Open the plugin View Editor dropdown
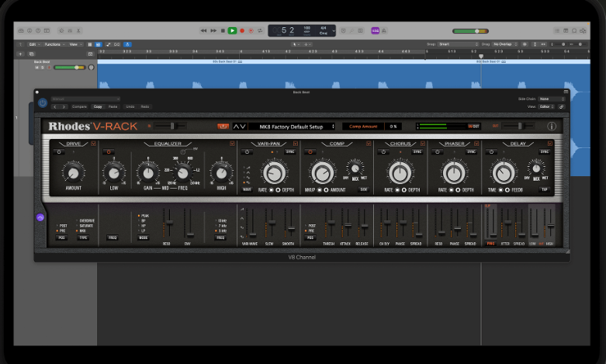Image resolution: width=606 pixels, height=364 pixels. point(547,106)
